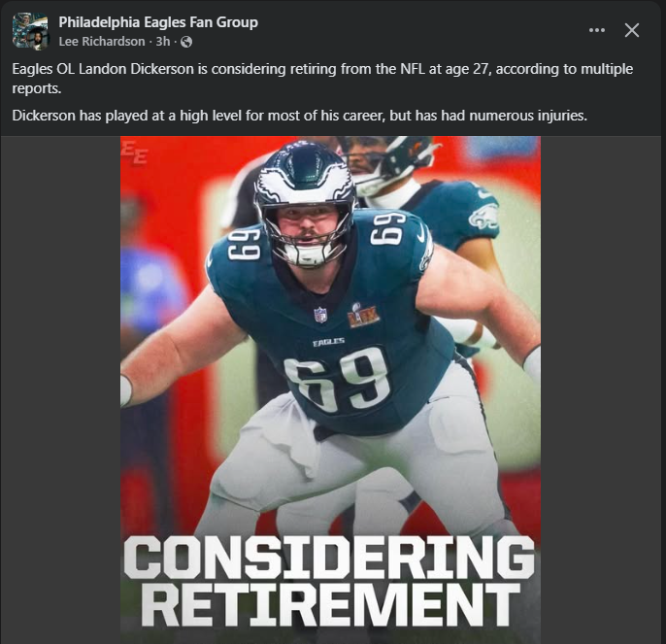Click the EE watermark logo on image

(x=134, y=153)
